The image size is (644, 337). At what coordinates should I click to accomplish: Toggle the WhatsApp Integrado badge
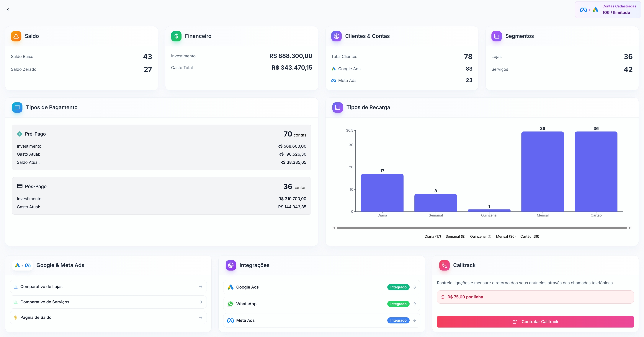(x=398, y=304)
